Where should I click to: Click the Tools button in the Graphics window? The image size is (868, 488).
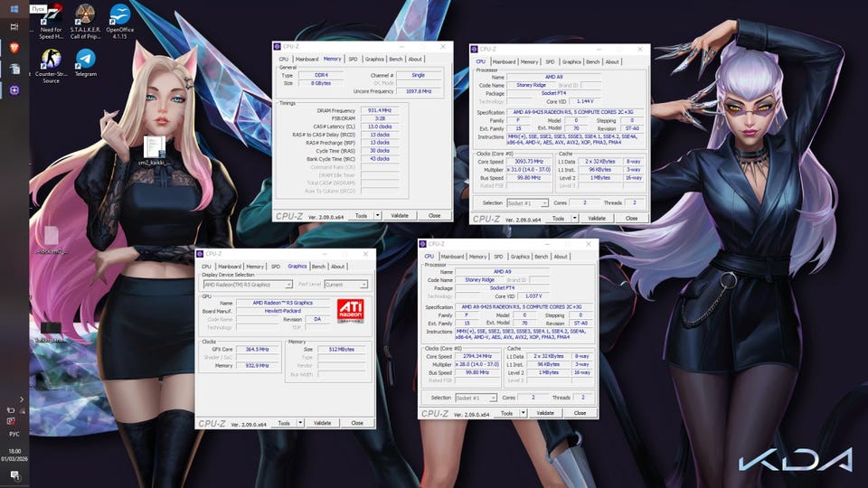(283, 423)
